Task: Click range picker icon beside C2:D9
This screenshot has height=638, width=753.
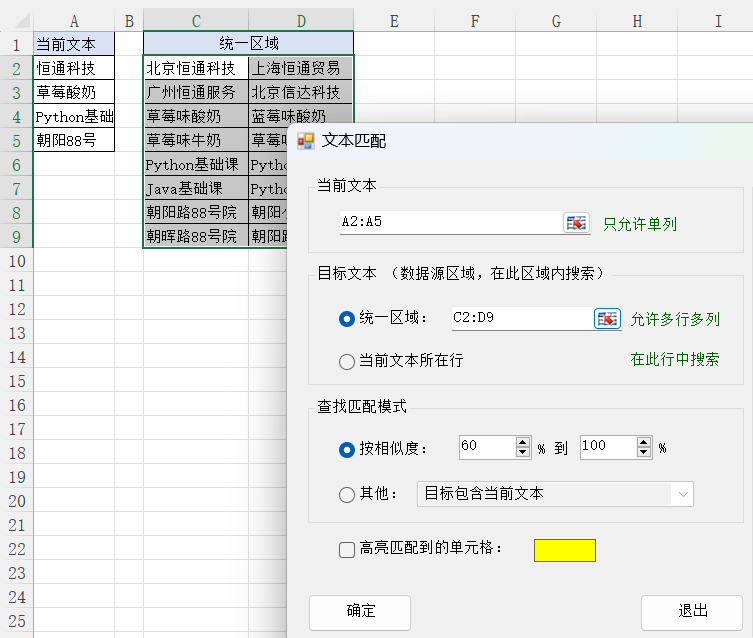Action: [608, 319]
